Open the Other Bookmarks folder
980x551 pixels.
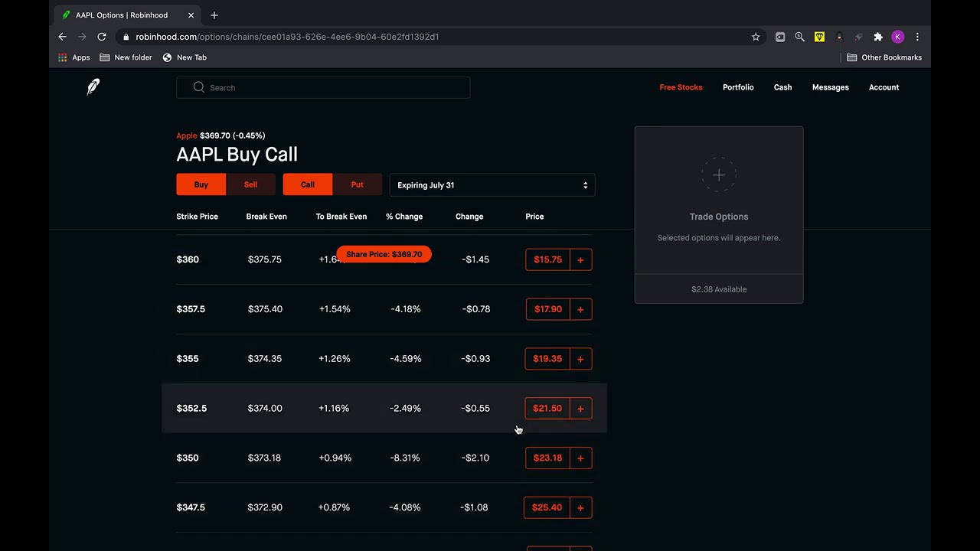884,57
